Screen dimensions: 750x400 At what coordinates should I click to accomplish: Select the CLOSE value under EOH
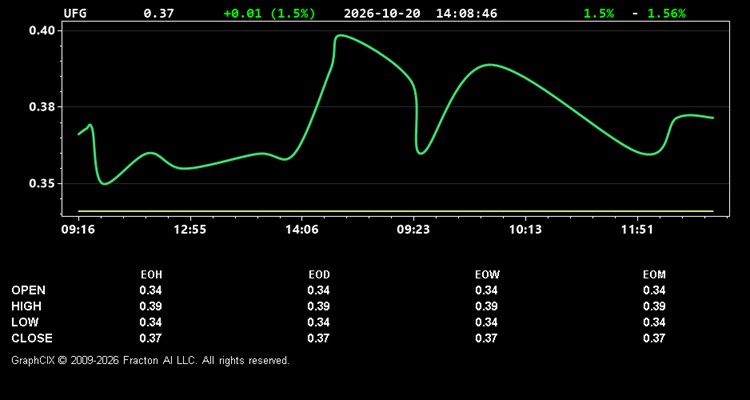tap(151, 338)
